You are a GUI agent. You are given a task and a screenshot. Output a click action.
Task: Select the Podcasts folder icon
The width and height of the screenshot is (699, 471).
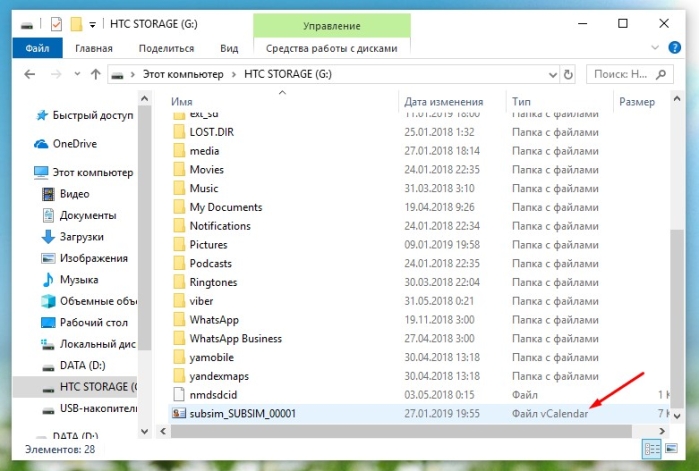point(179,263)
